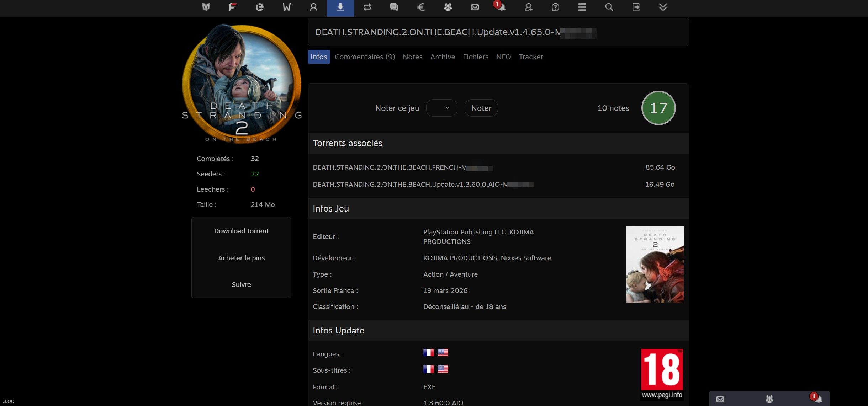Viewport: 868px width, 406px height.
Task: Click Download torrent button
Action: 241,231
